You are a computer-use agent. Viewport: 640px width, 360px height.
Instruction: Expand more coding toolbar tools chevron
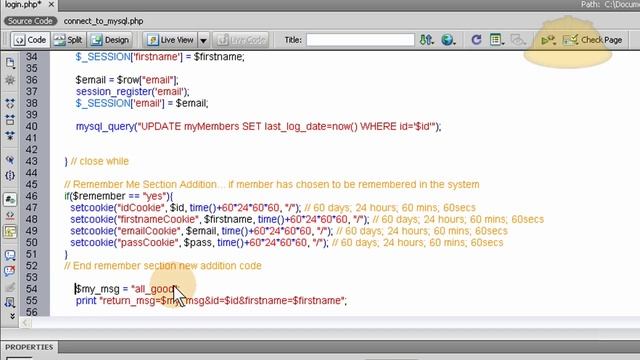[x=12, y=316]
